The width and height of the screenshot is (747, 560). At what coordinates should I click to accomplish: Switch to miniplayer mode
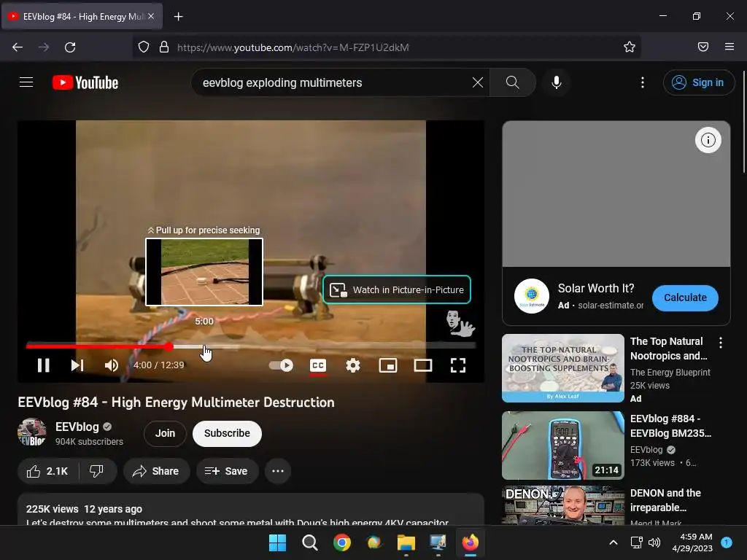388,365
